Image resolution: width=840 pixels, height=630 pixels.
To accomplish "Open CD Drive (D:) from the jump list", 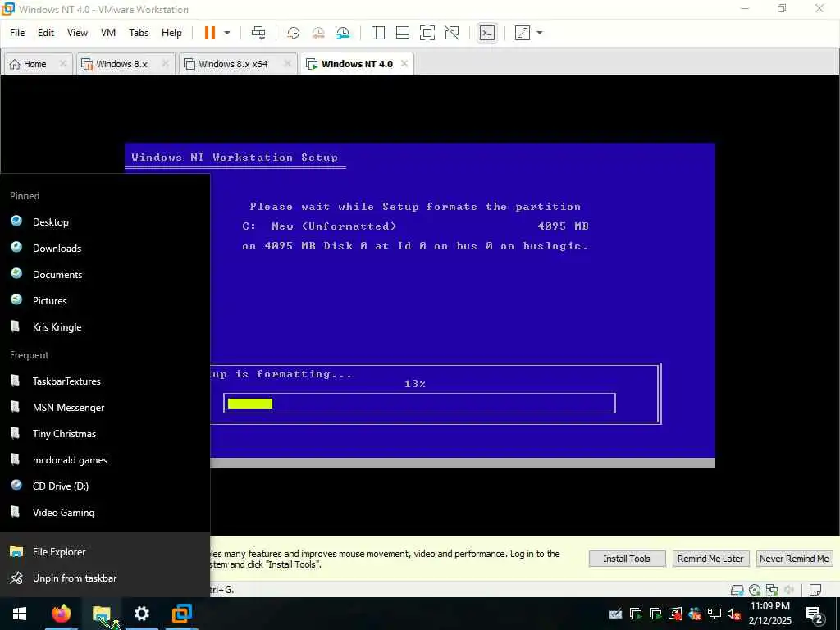I will coord(105,486).
